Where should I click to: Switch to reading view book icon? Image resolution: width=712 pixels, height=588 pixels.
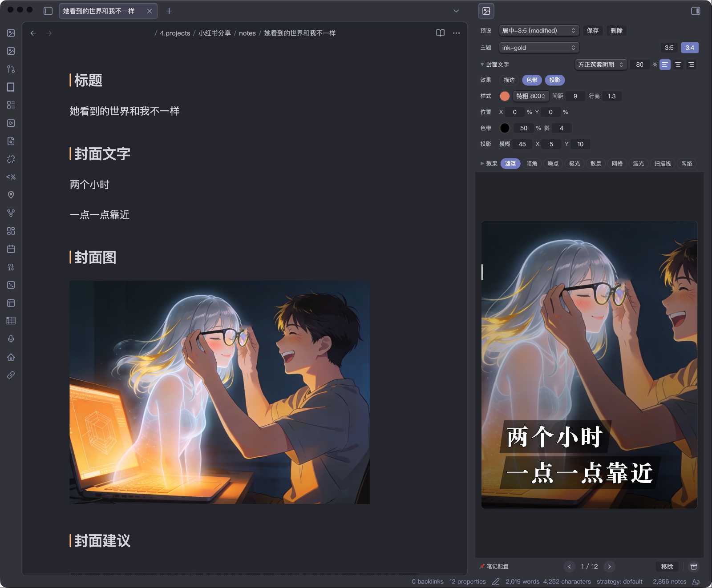440,33
